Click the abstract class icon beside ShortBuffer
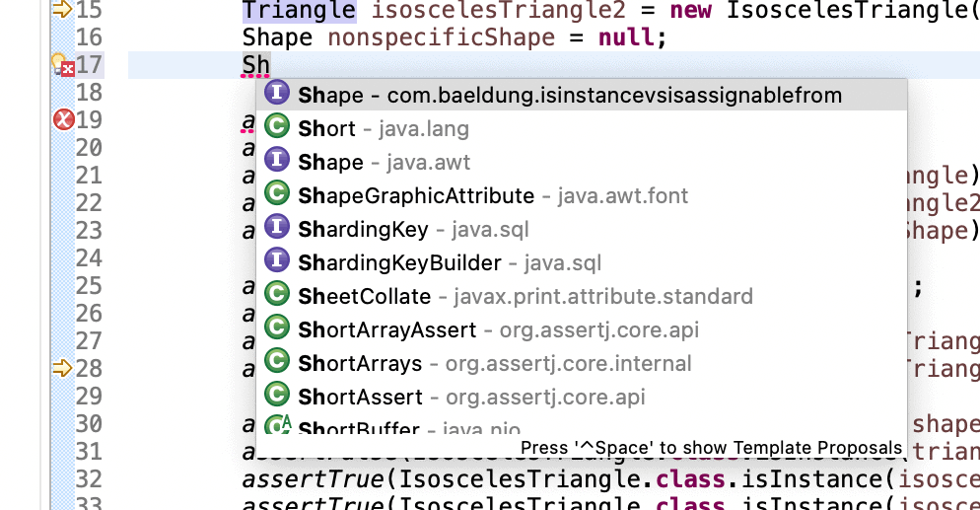The image size is (980, 510). pos(278,425)
